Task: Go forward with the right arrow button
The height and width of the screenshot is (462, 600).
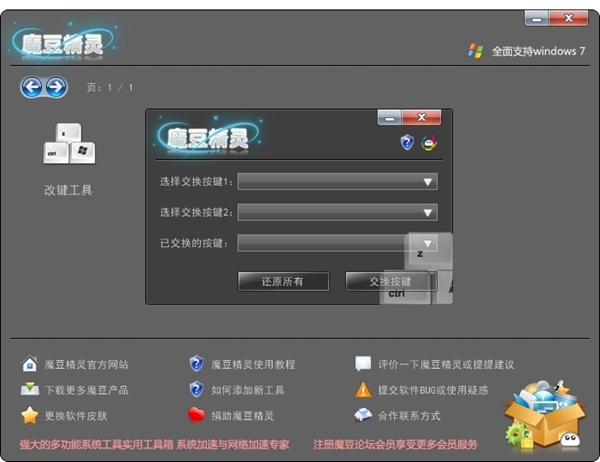Action: click(x=56, y=87)
